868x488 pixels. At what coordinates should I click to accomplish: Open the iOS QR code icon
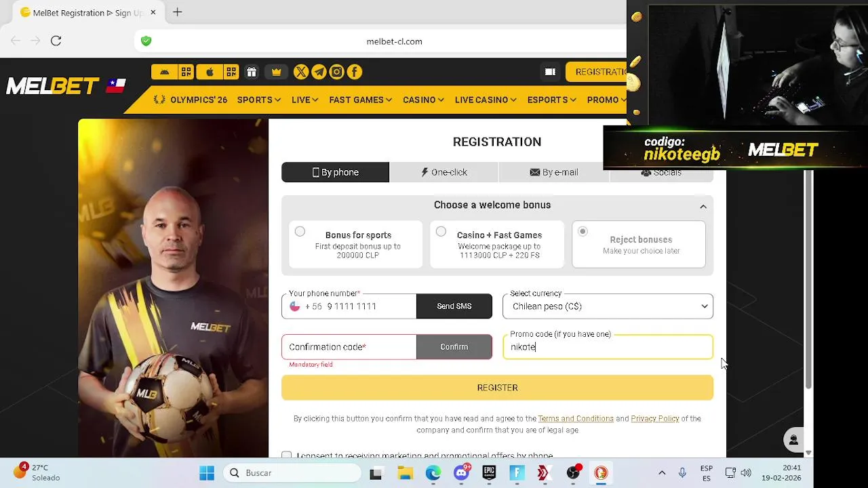pyautogui.click(x=231, y=72)
